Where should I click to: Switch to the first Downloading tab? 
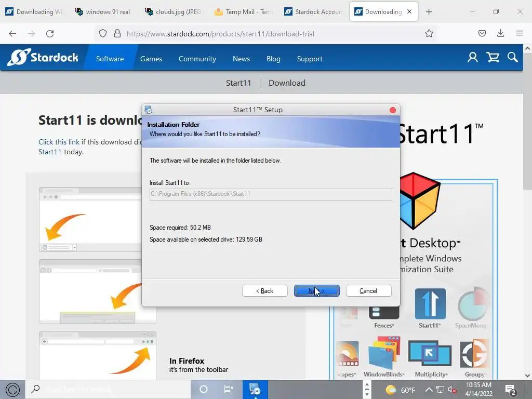pos(34,12)
